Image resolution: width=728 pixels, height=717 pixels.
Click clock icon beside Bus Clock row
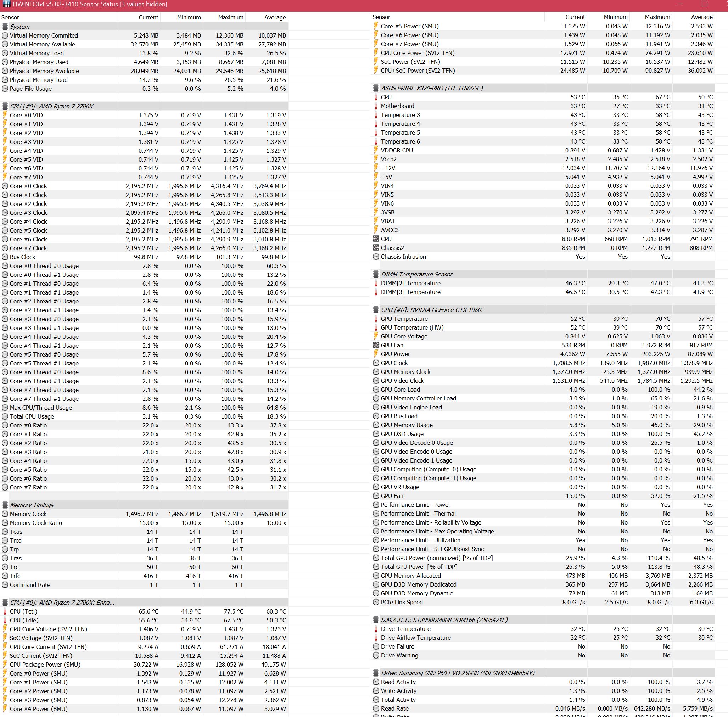click(x=5, y=257)
